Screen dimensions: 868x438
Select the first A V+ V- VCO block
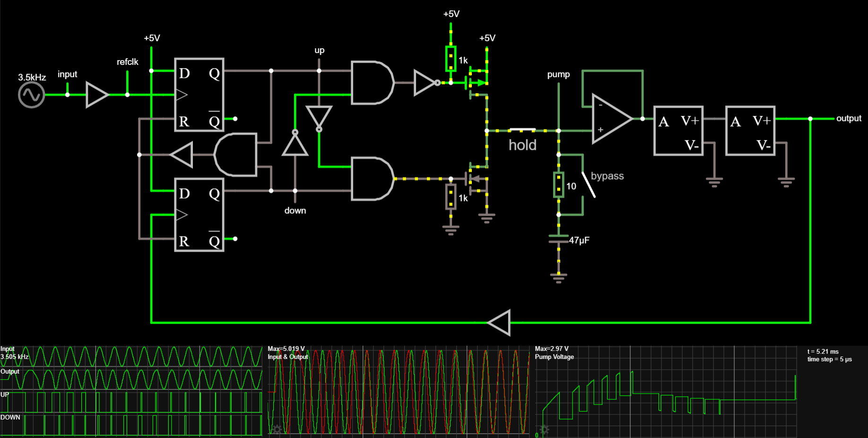679,131
